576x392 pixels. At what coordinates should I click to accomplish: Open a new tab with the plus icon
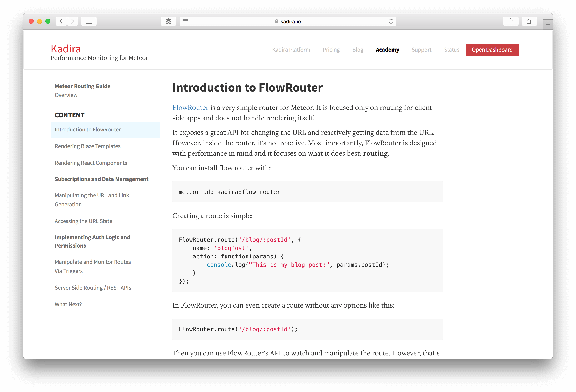(547, 24)
